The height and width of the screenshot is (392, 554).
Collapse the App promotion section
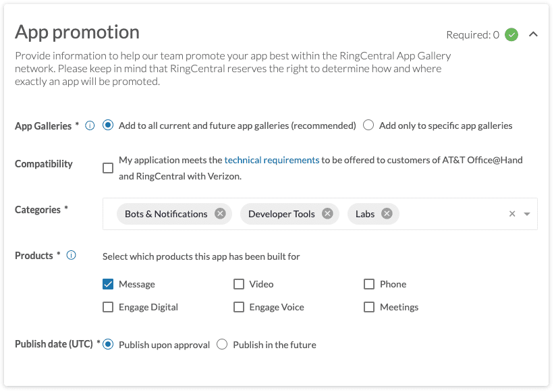pyautogui.click(x=533, y=34)
